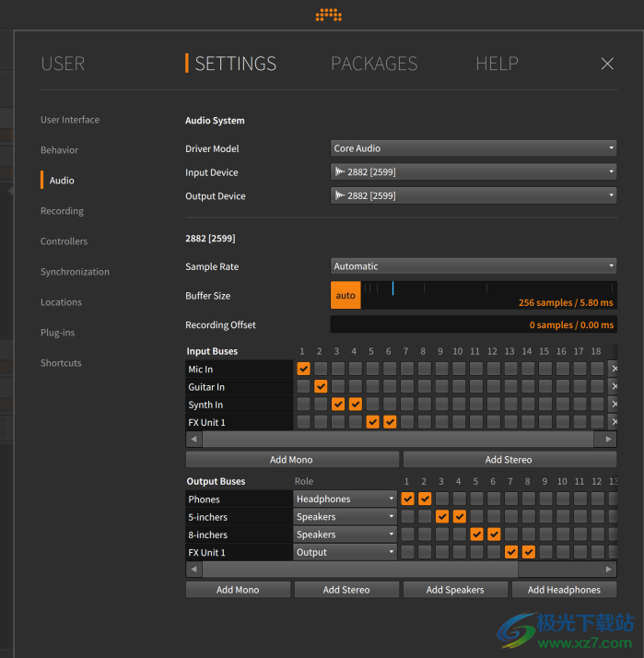Uncheck 5-inchers output channel 4

[460, 516]
